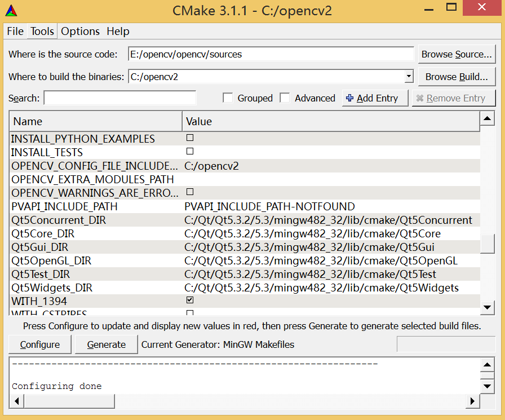Click the Browse Build button
Image resolution: width=505 pixels, height=420 pixels.
[457, 77]
